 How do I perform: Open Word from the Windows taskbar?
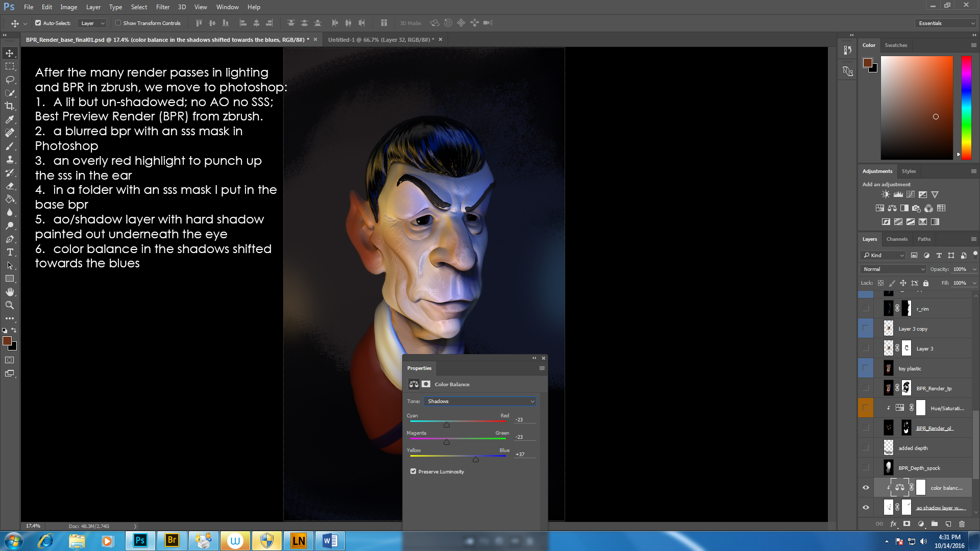click(330, 541)
